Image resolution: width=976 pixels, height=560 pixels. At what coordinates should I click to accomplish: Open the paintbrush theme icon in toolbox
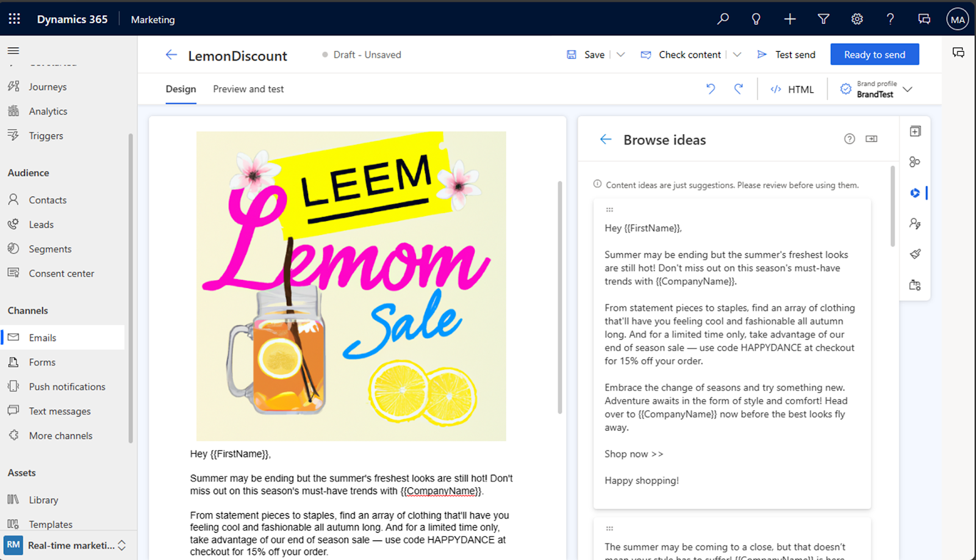pyautogui.click(x=915, y=254)
